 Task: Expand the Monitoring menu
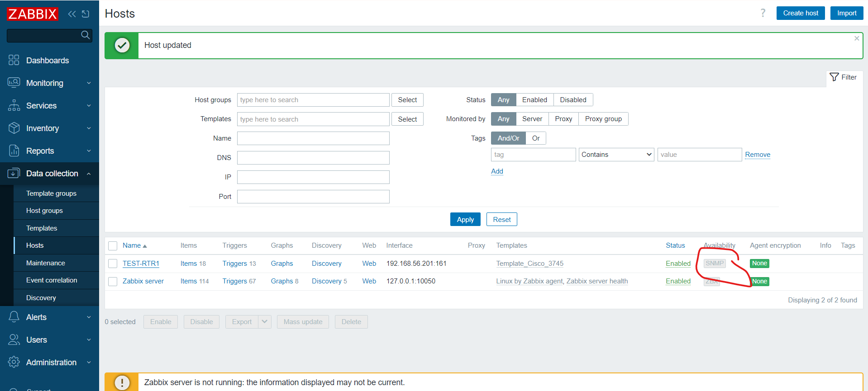coord(49,83)
